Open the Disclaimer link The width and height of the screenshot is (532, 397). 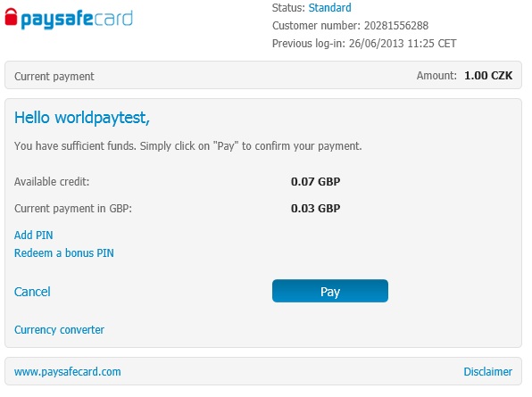(x=488, y=371)
